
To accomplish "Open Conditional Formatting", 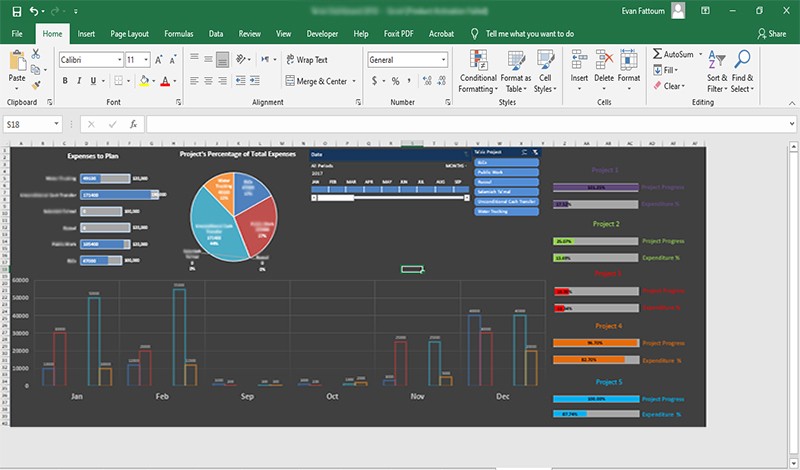I will [x=478, y=70].
